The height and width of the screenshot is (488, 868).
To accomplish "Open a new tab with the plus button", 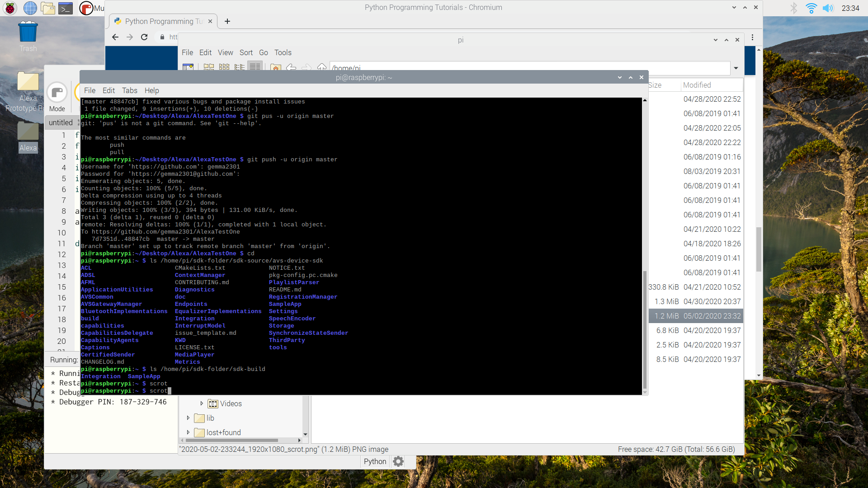I will pos(227,21).
